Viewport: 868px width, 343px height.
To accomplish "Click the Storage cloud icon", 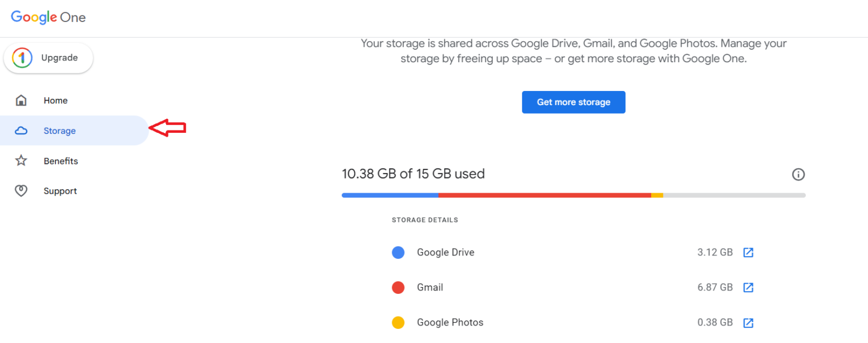I will pos(21,130).
